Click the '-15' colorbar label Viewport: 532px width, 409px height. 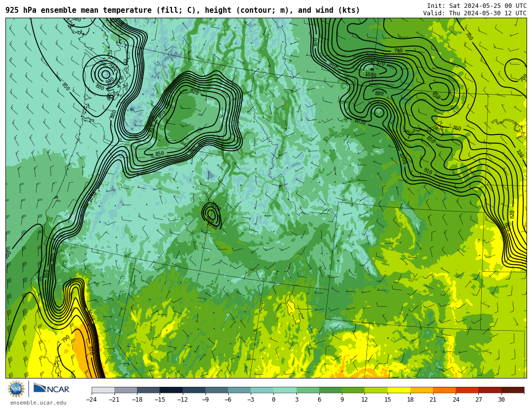(x=160, y=400)
